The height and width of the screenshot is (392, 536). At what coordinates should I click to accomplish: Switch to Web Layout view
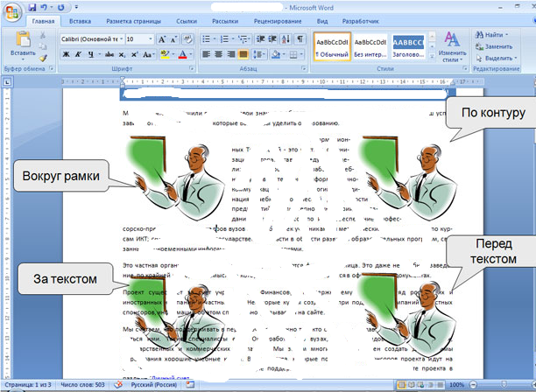(x=420, y=385)
